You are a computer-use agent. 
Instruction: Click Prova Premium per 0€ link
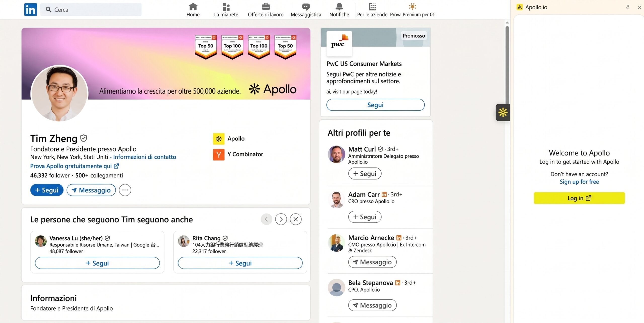point(412,10)
